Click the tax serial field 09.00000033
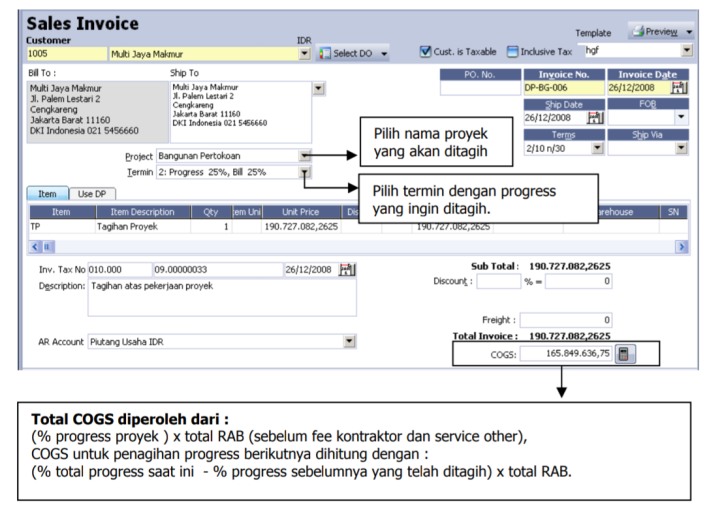 [x=218, y=270]
